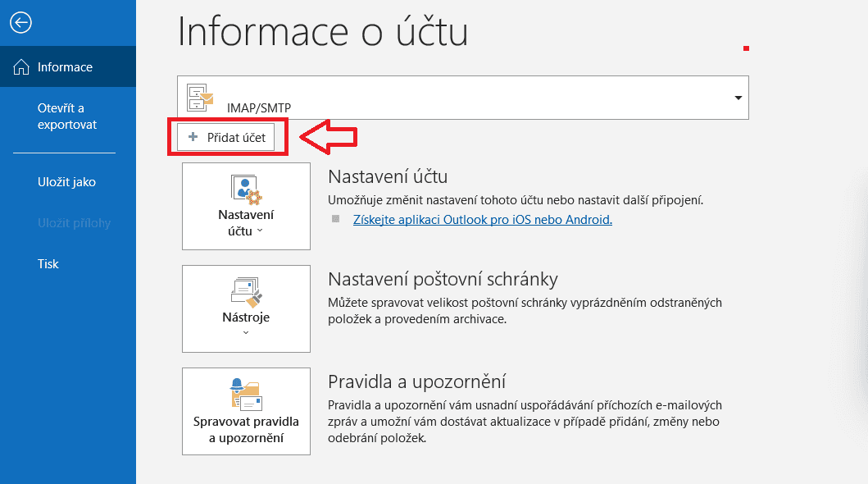Click the rules and alerts bell icon
The height and width of the screenshot is (484, 868).
click(246, 395)
